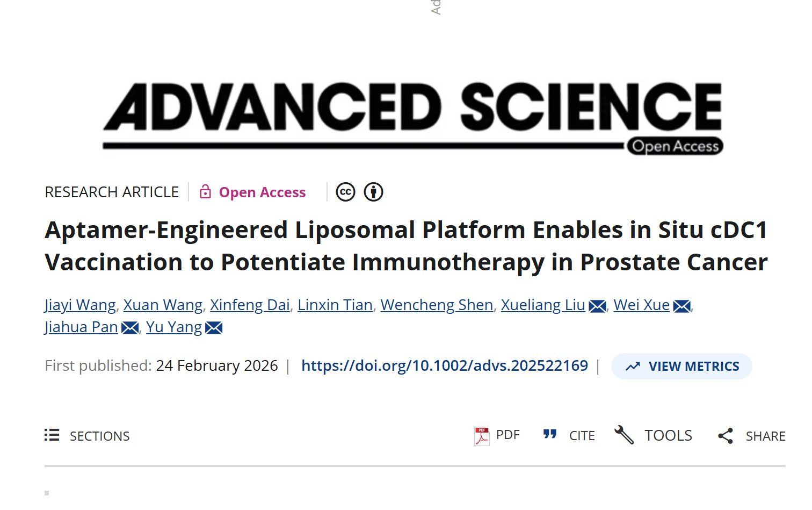Open the Cite quotation option
The height and width of the screenshot is (510, 812).
(569, 435)
